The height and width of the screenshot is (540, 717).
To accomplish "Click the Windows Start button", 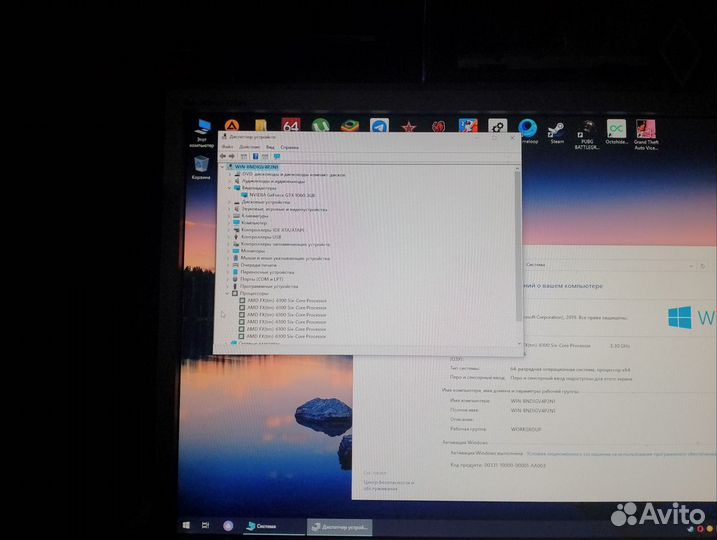I will click(186, 524).
